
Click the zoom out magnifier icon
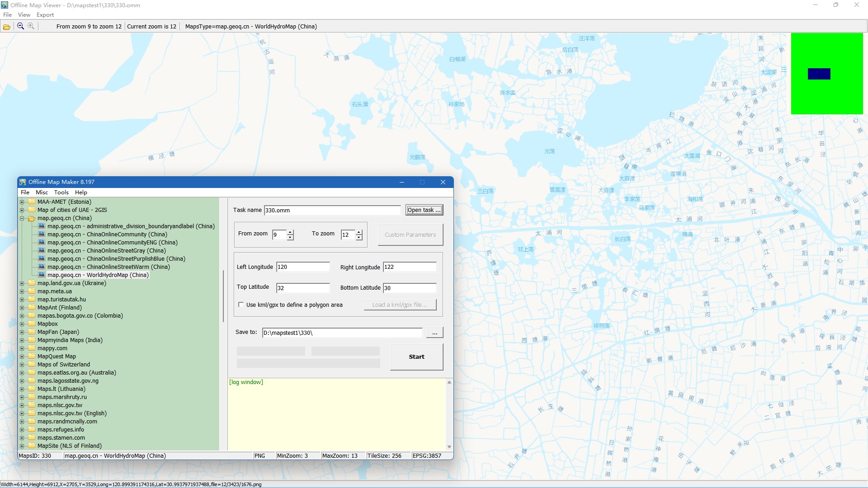(x=20, y=26)
